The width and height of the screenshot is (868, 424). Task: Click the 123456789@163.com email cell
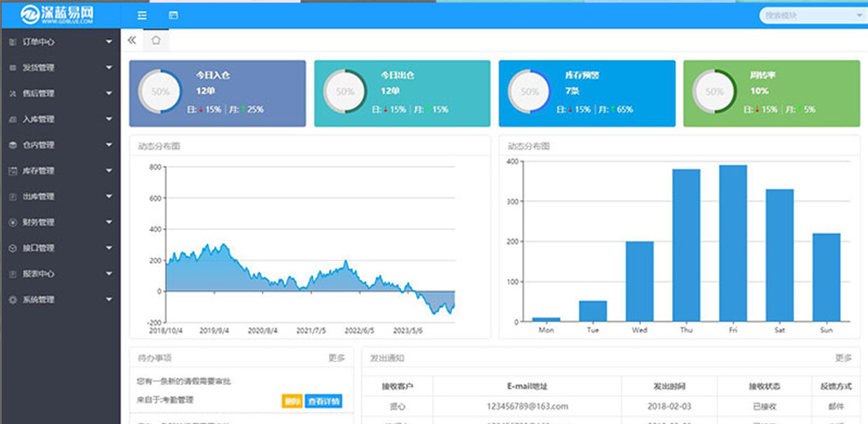click(x=527, y=406)
